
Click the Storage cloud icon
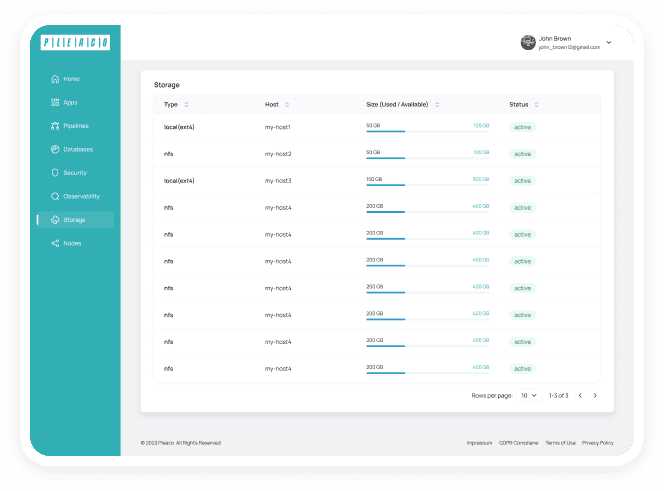[55, 219]
